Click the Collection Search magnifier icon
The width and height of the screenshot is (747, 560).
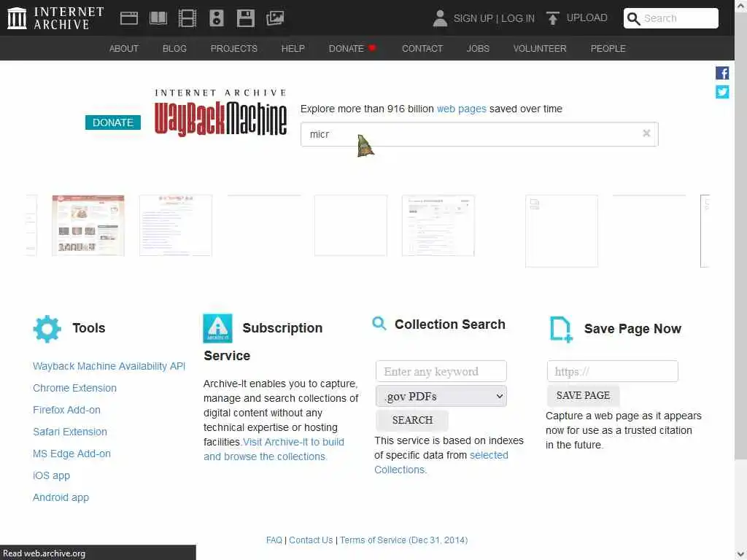379,324
